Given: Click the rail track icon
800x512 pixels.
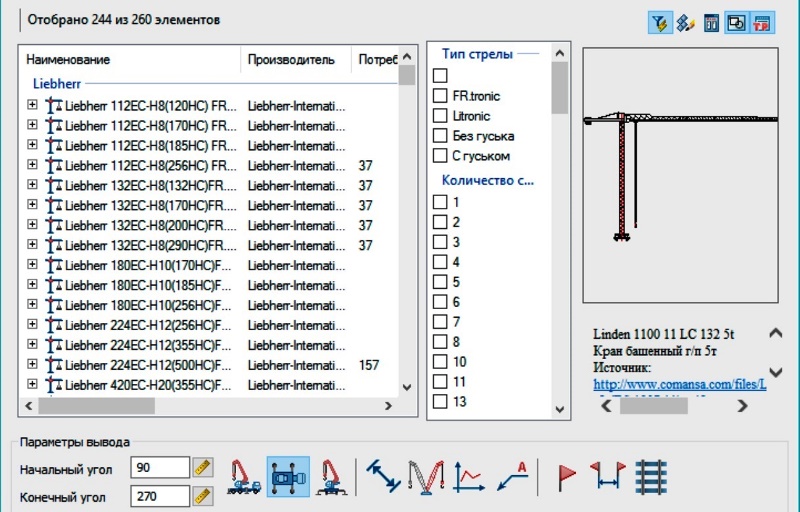Looking at the screenshot, I should tap(652, 477).
